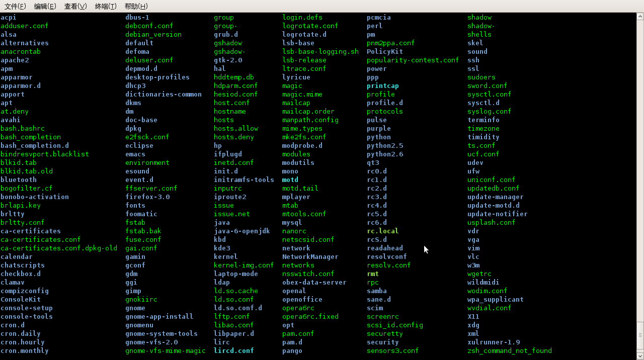
Task: Click dictionaries-common entry
Action: coord(164,94)
